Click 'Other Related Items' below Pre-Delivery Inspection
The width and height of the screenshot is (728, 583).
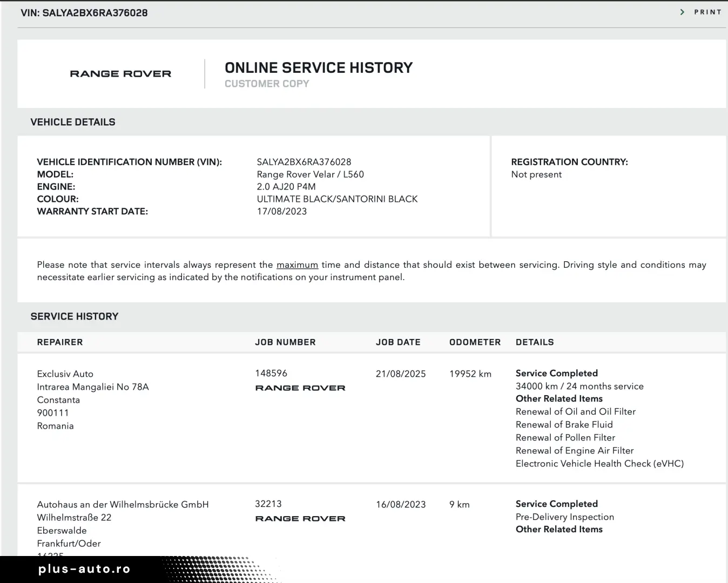point(559,530)
